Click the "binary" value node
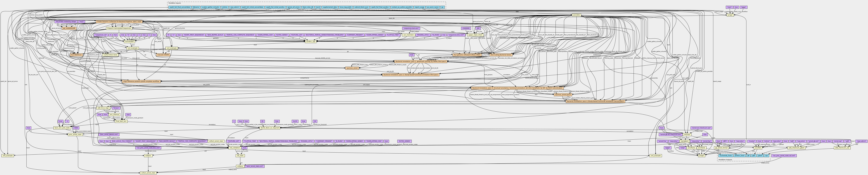Viewport: 868px width, 175px height. (116, 108)
